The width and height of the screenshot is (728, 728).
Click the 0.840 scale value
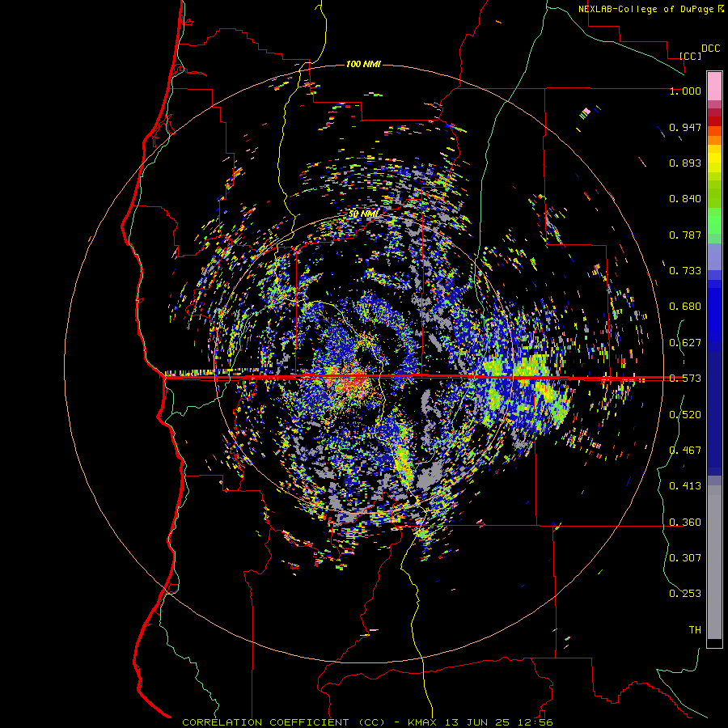click(x=685, y=199)
